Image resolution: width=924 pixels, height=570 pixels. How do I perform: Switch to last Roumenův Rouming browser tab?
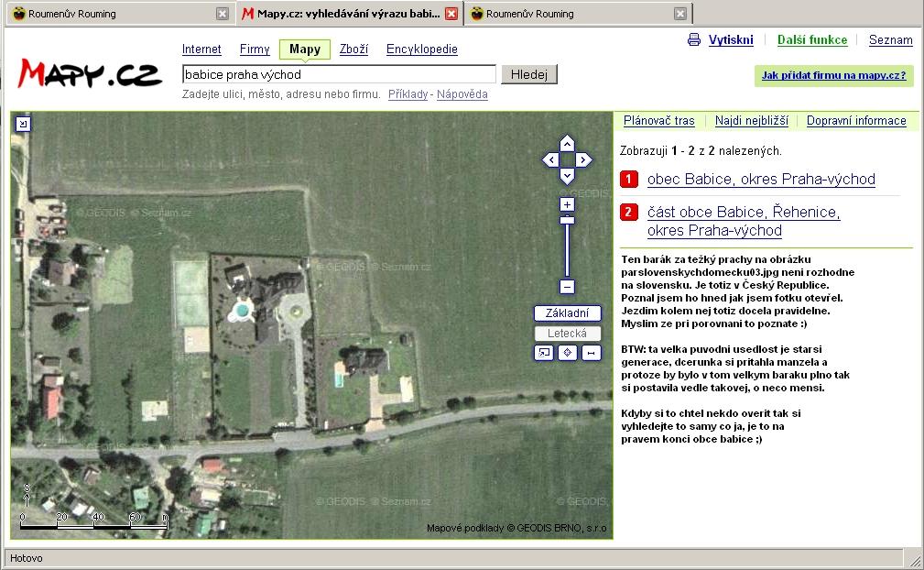578,14
